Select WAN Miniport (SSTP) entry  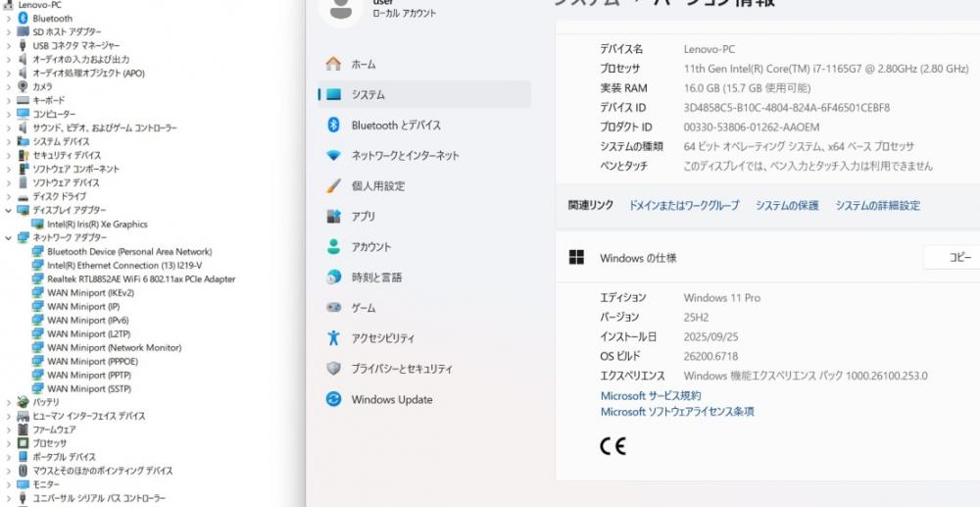(x=89, y=389)
